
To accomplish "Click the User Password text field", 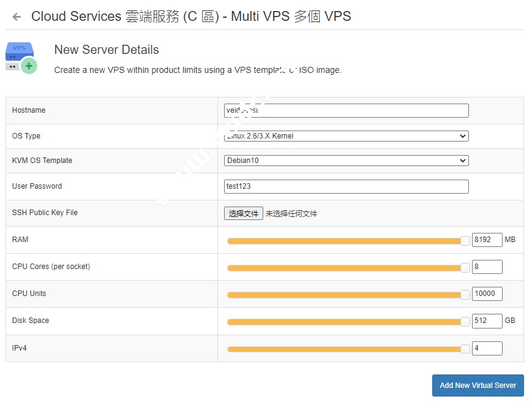I will 346,186.
